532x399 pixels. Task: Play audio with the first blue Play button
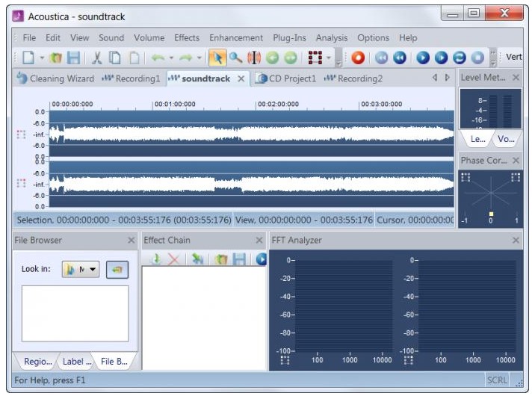[423, 58]
